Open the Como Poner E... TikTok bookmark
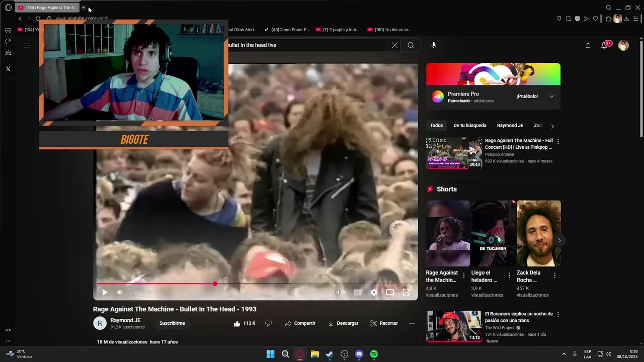 point(287,30)
